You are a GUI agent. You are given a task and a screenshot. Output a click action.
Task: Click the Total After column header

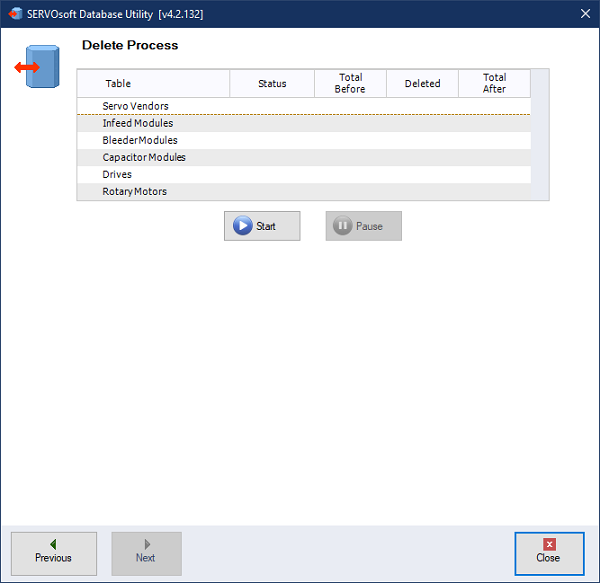(494, 83)
